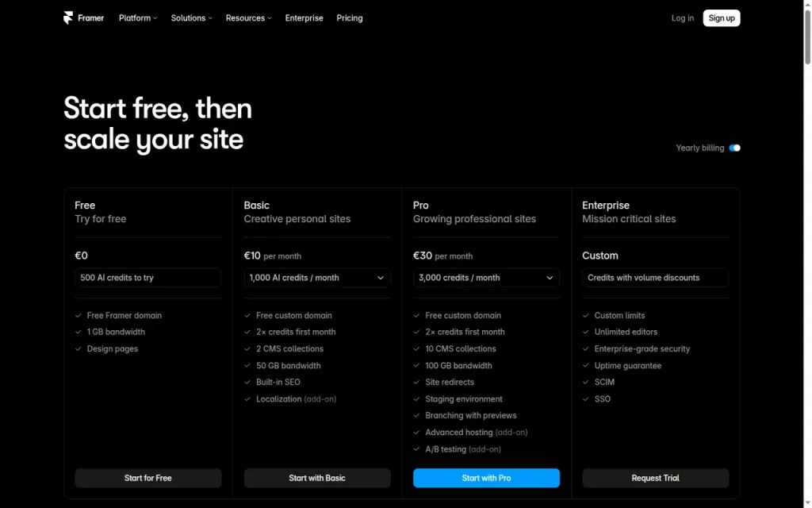The height and width of the screenshot is (508, 812).
Task: Open the Resources dropdown menu
Action: pos(248,18)
